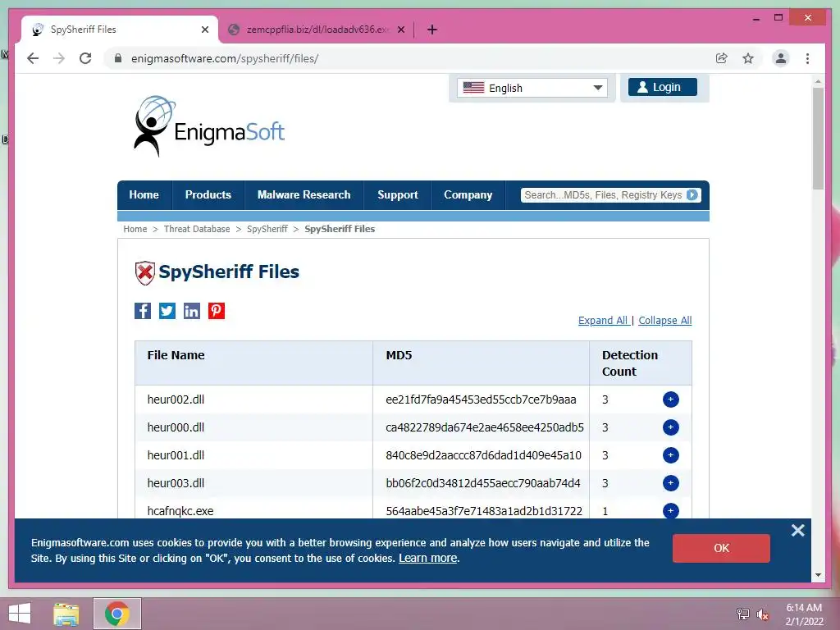Viewport: 840px width, 630px height.
Task: Dismiss cookie banner with X icon
Action: coord(797,531)
